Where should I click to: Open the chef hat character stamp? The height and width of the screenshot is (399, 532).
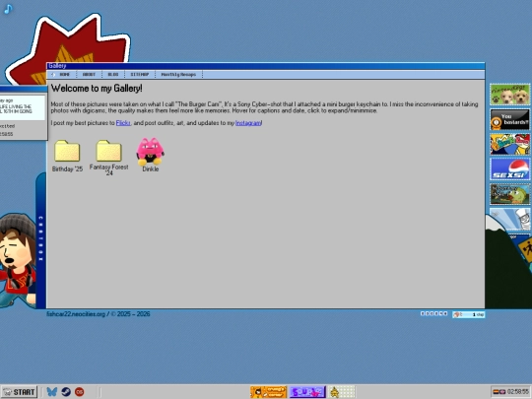[x=509, y=219]
